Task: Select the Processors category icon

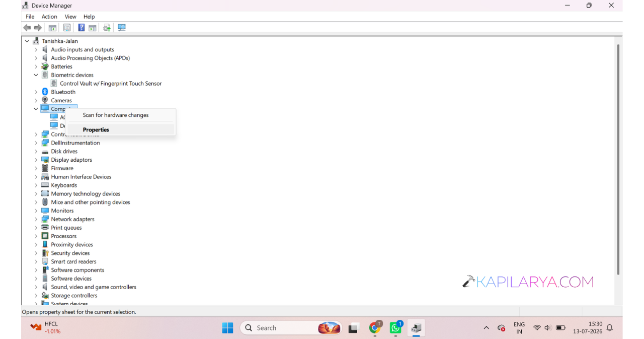Action: [x=45, y=236]
